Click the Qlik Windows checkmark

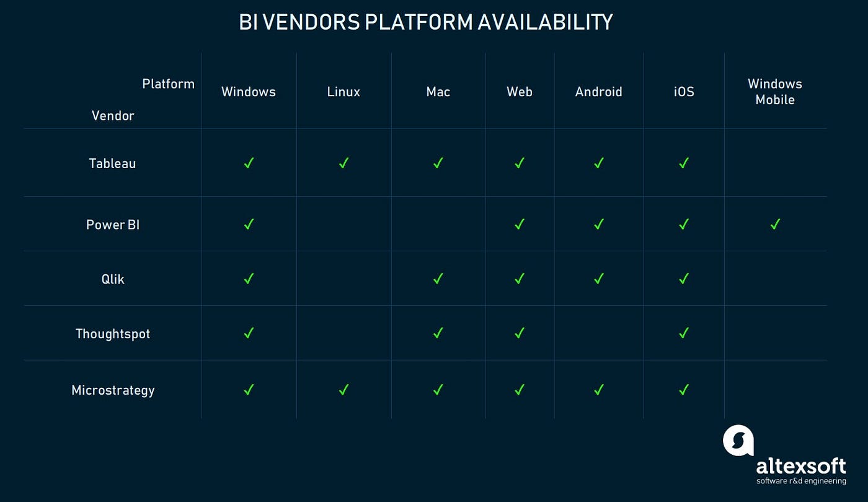(x=249, y=279)
